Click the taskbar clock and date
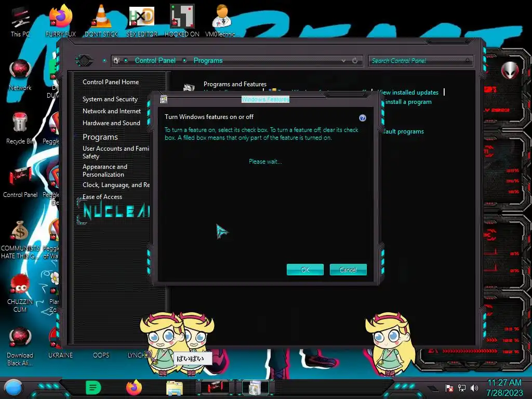The width and height of the screenshot is (532, 399). (504, 388)
